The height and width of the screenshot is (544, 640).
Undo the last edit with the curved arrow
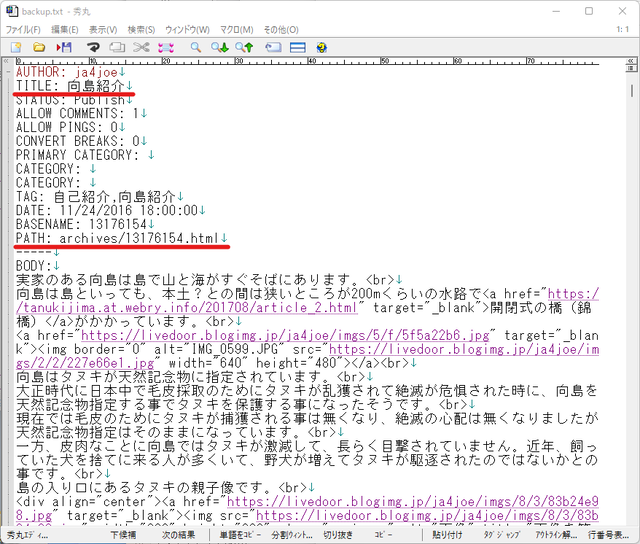(x=93, y=47)
